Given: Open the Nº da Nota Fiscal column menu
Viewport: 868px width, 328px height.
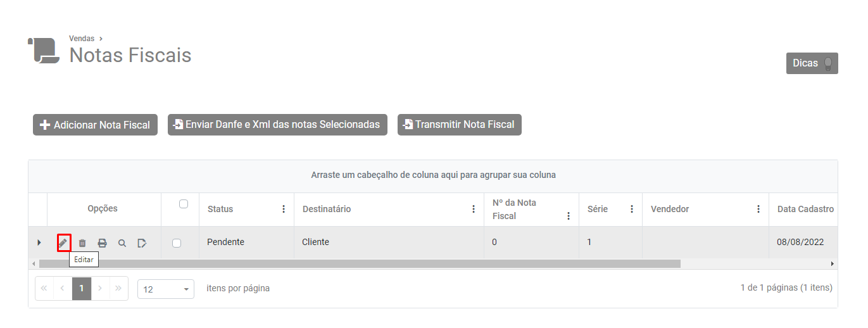Looking at the screenshot, I should (x=569, y=216).
